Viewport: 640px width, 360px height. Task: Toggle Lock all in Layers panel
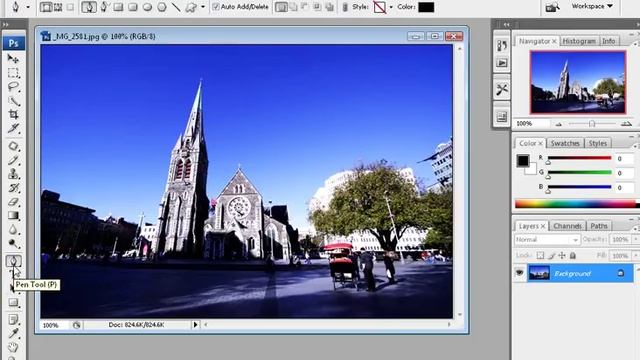click(x=573, y=256)
